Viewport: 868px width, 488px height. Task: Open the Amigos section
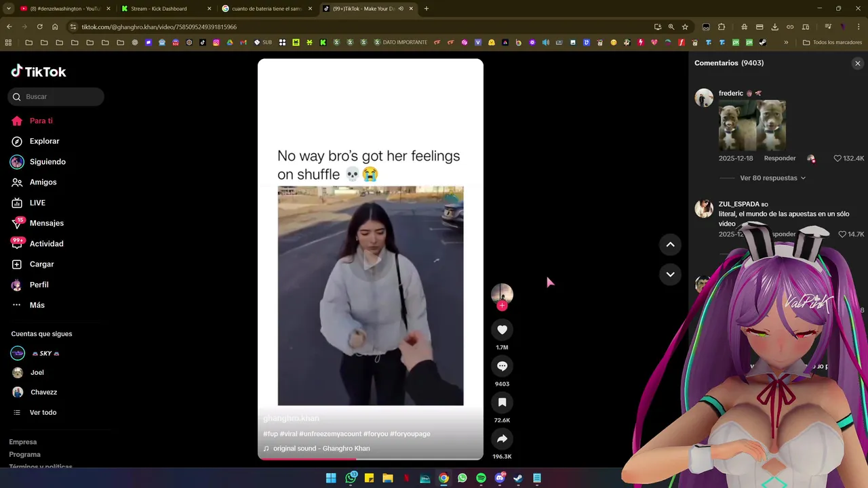[34, 182]
